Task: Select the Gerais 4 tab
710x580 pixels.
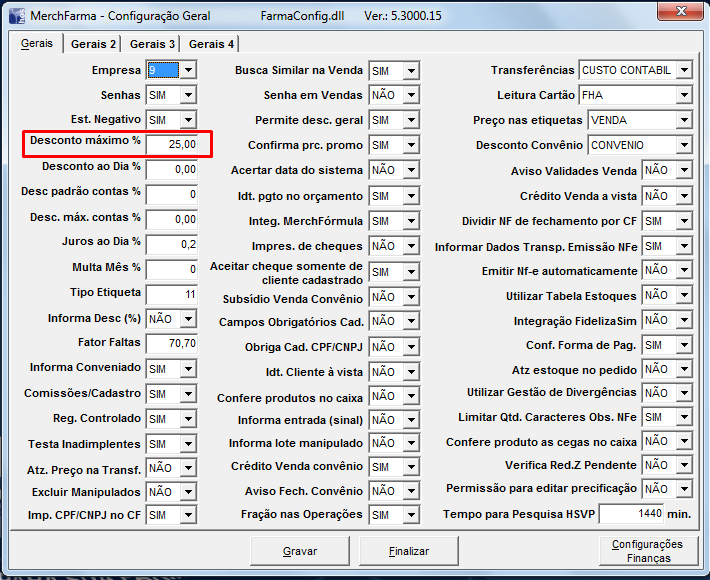Action: 212,44
